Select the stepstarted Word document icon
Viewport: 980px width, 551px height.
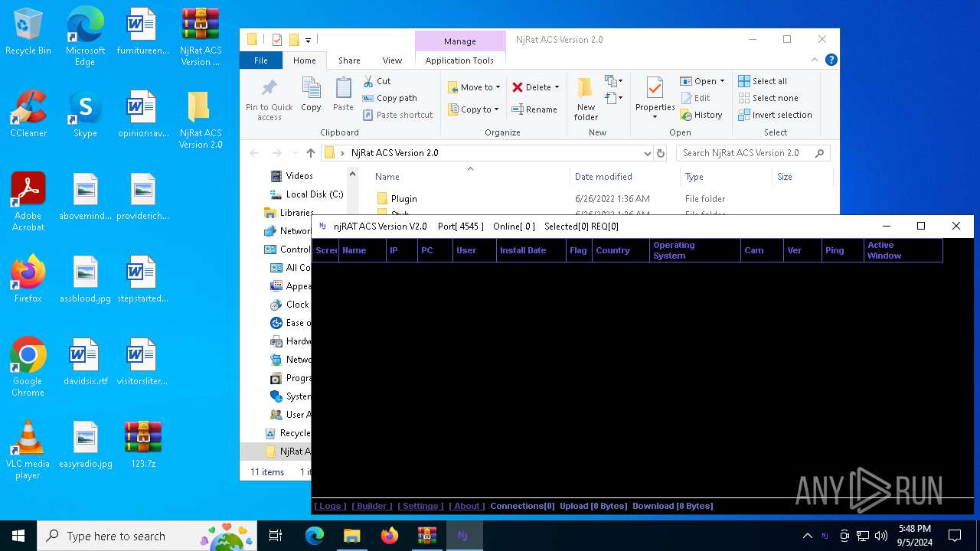pos(142,280)
